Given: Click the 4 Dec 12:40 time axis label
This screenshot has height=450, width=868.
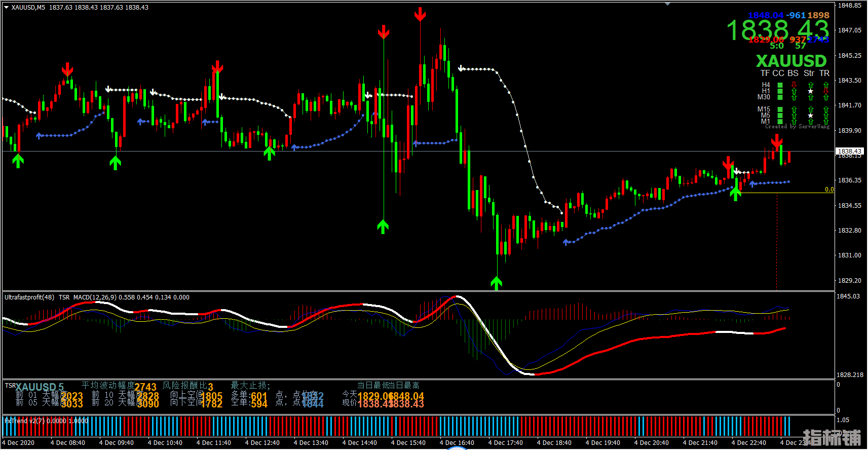Looking at the screenshot, I should [262, 443].
